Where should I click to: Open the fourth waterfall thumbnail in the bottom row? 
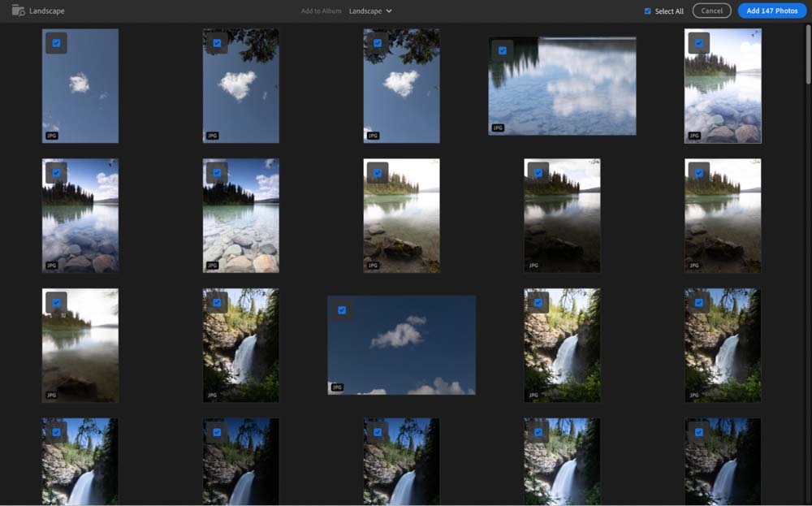click(x=562, y=461)
